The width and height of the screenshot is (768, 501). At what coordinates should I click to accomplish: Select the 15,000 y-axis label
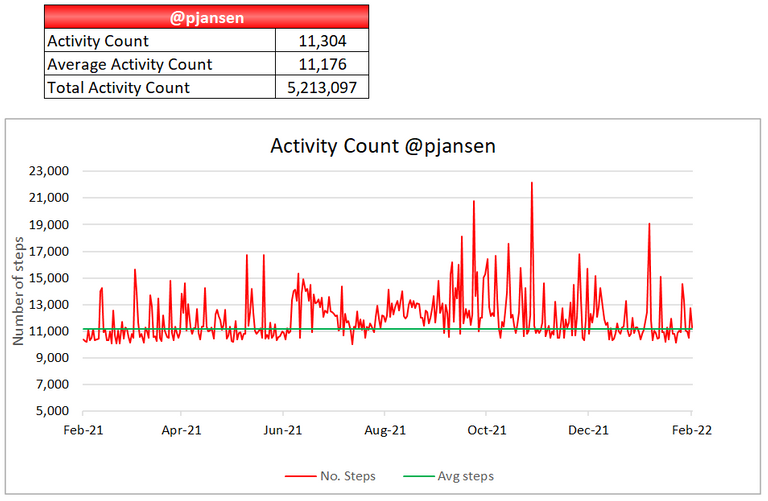[49, 278]
